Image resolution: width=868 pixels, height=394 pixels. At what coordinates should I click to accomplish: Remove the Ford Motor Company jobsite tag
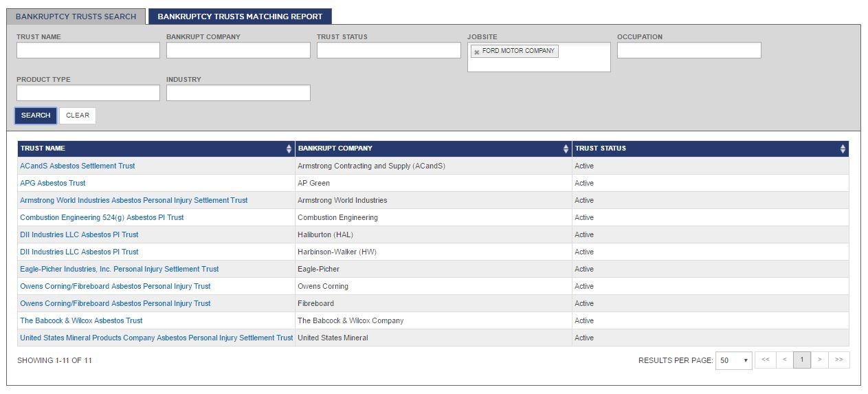pos(477,52)
